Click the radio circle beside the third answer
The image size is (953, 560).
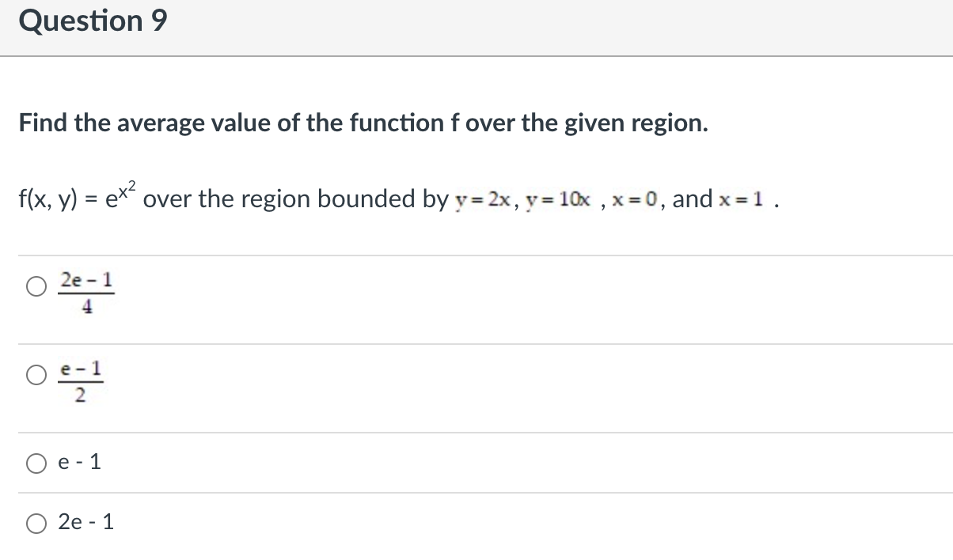tap(36, 463)
